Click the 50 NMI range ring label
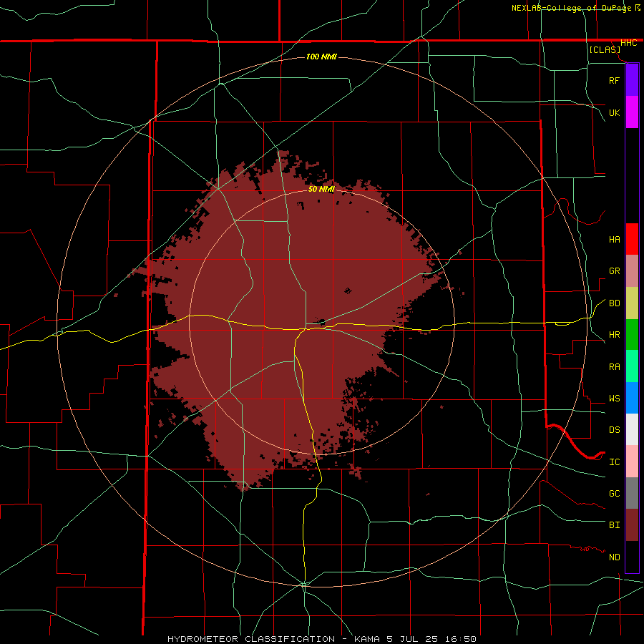Image resolution: width=644 pixels, height=644 pixels. pyautogui.click(x=321, y=189)
